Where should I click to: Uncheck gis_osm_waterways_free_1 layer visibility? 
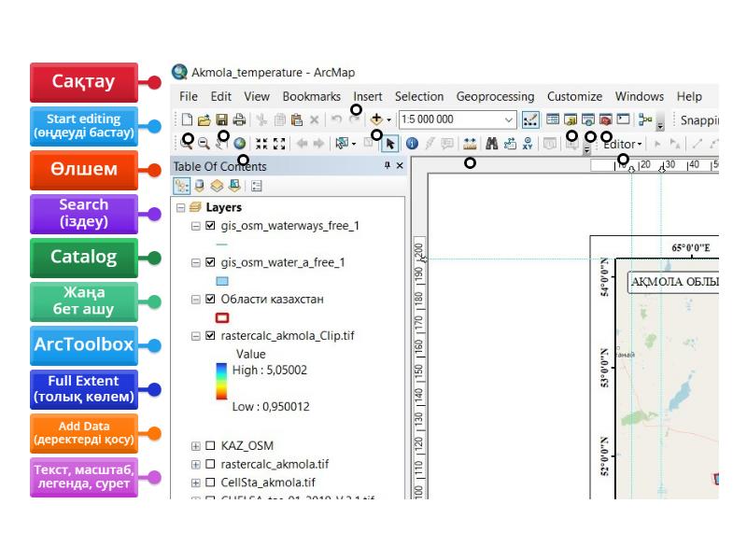(x=209, y=226)
